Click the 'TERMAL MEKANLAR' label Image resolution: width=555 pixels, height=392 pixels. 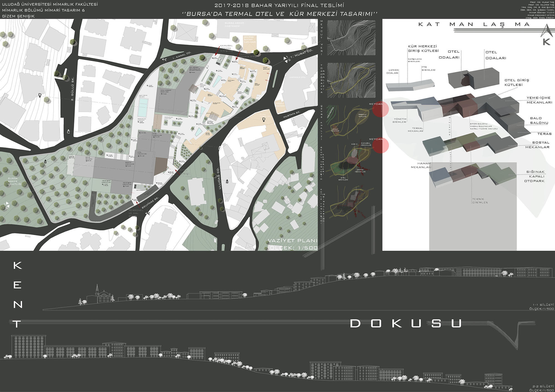click(415, 129)
